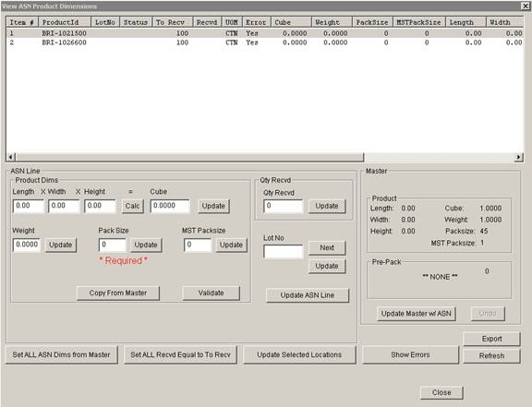
Task: Click item number 2 in grid
Action: 12,42
